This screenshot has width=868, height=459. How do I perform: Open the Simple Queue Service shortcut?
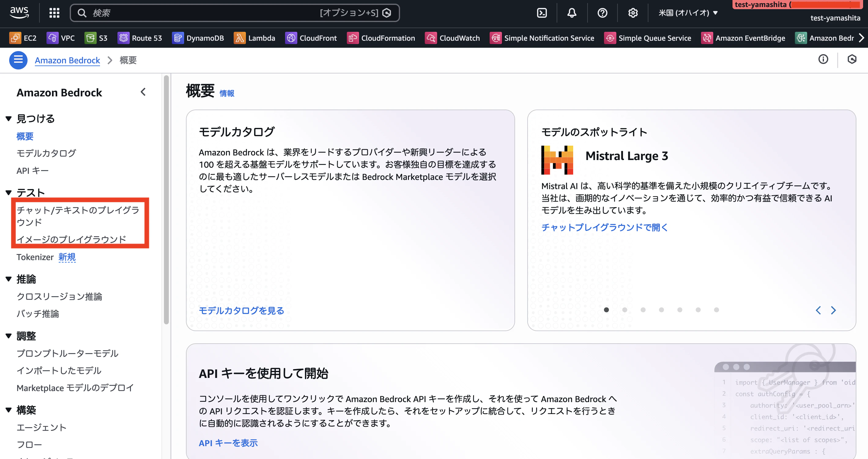[x=647, y=38]
